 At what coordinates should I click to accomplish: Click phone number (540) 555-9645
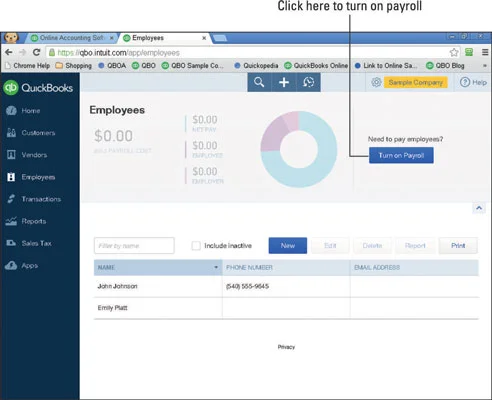click(247, 286)
